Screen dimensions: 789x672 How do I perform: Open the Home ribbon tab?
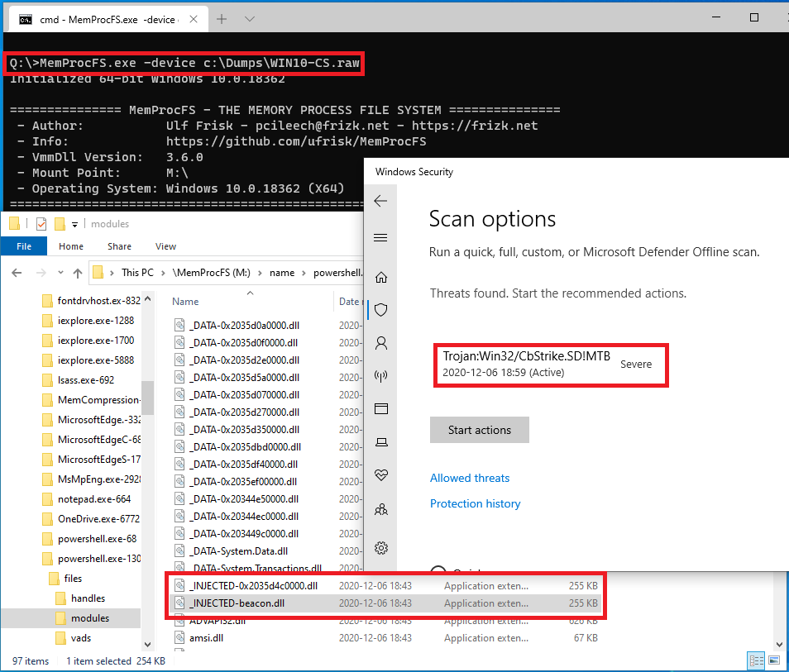coord(71,246)
